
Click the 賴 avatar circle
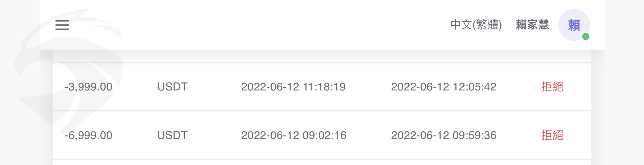[x=574, y=25]
